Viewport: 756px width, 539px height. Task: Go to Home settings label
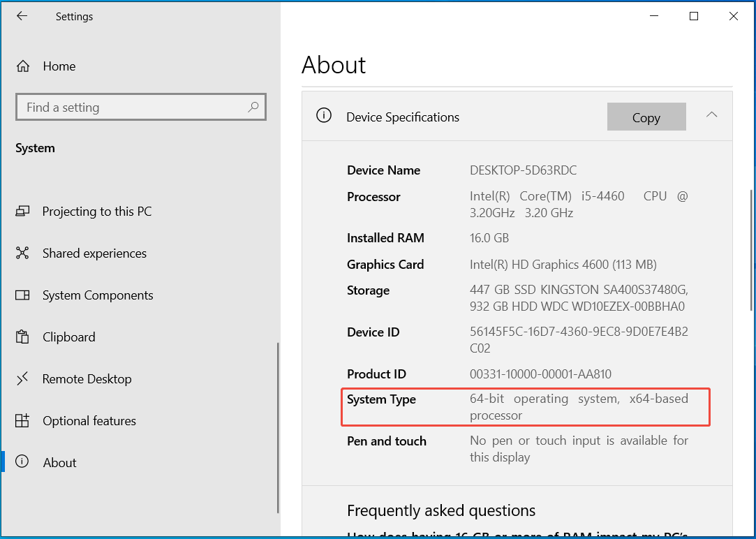coord(59,66)
